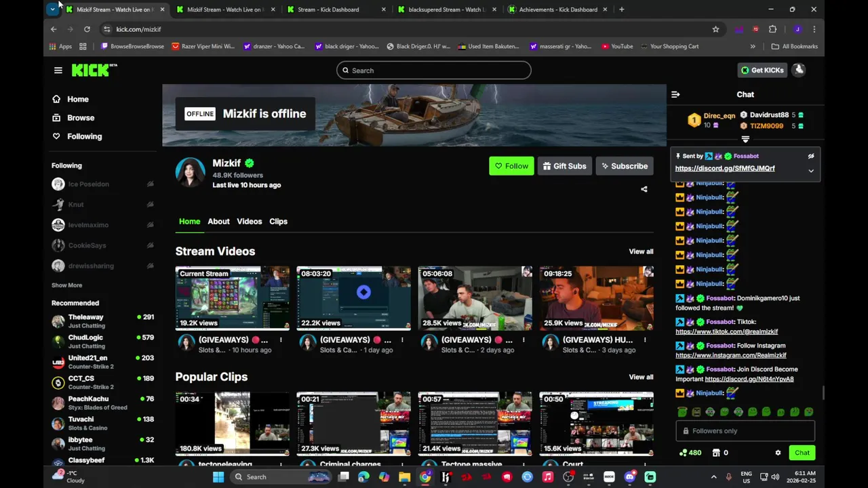Open the Apple Music taskbar icon
The width and height of the screenshot is (868, 488).
[x=547, y=477]
